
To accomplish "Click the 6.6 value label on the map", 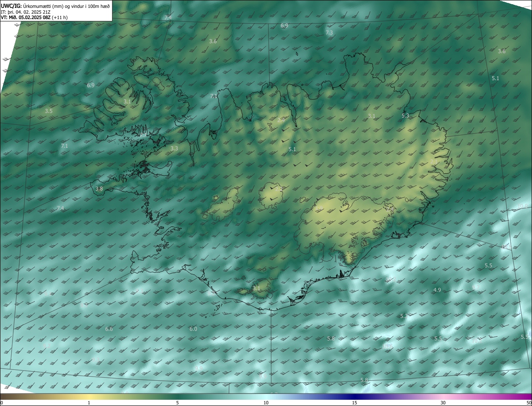I will point(109,329).
